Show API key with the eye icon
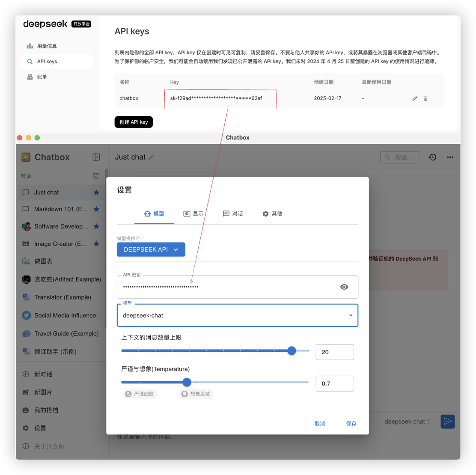The image size is (476, 475). pyautogui.click(x=344, y=287)
